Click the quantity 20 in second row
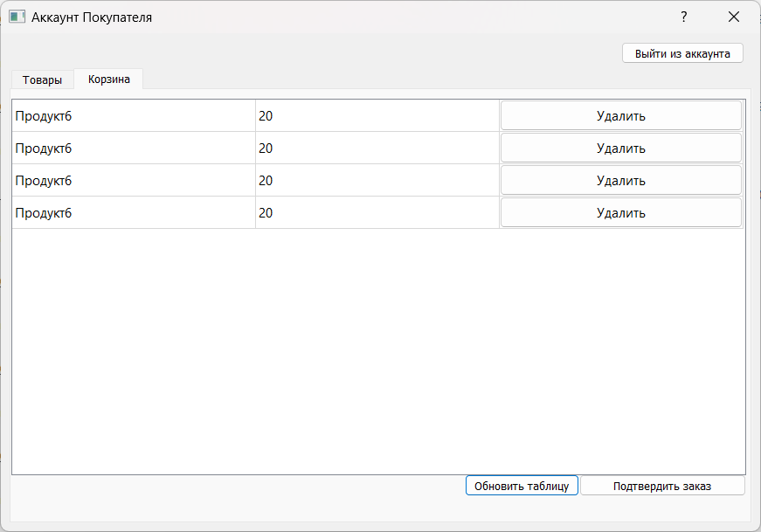Image resolution: width=761 pixels, height=532 pixels. click(x=377, y=148)
